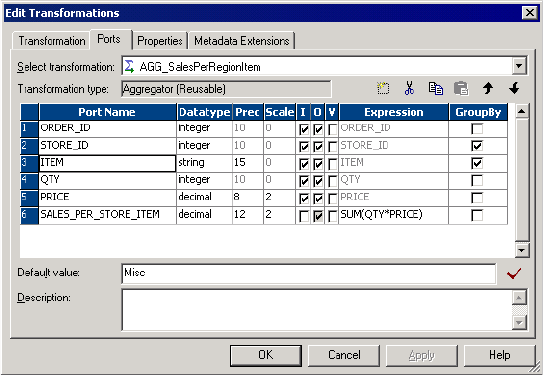This screenshot has width=543, height=375.
Task: Enable GroupBy for QTY
Action: pos(477,180)
